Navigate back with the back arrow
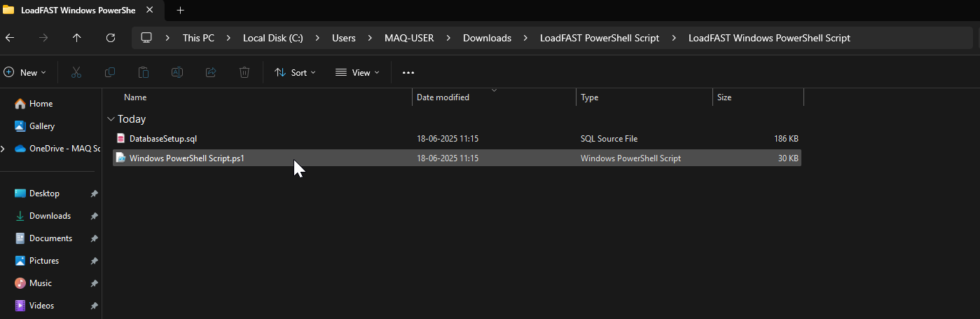Screen dimensions: 980x319 (x=10, y=38)
